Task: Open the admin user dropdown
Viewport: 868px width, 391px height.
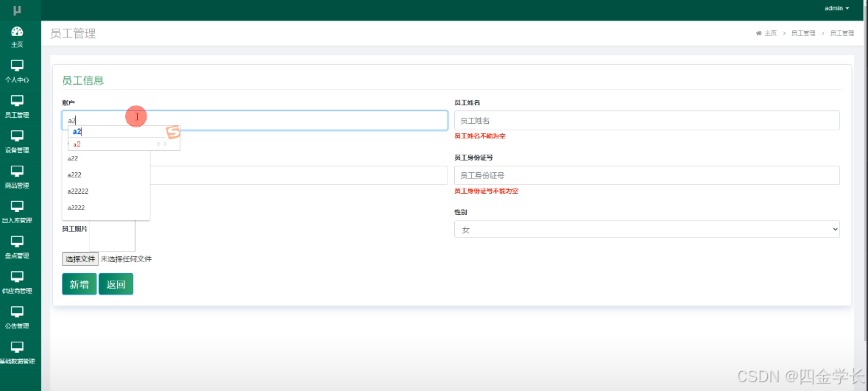Action: [x=836, y=8]
